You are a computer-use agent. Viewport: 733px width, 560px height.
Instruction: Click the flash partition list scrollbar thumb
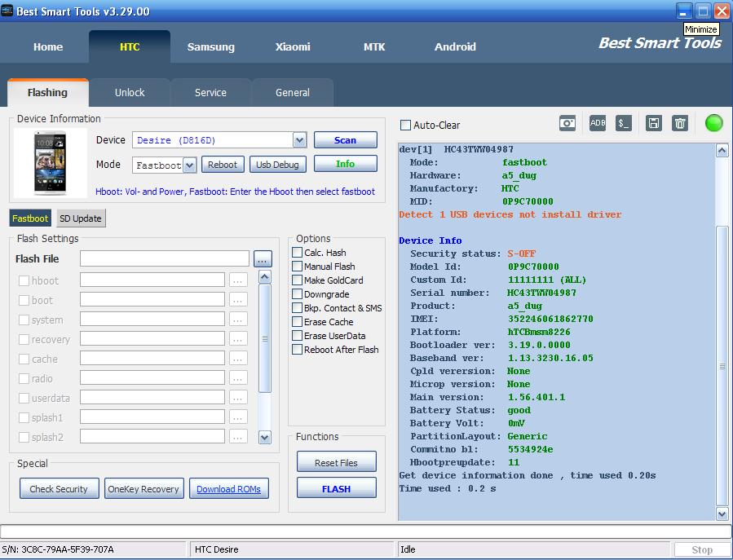tap(265, 338)
